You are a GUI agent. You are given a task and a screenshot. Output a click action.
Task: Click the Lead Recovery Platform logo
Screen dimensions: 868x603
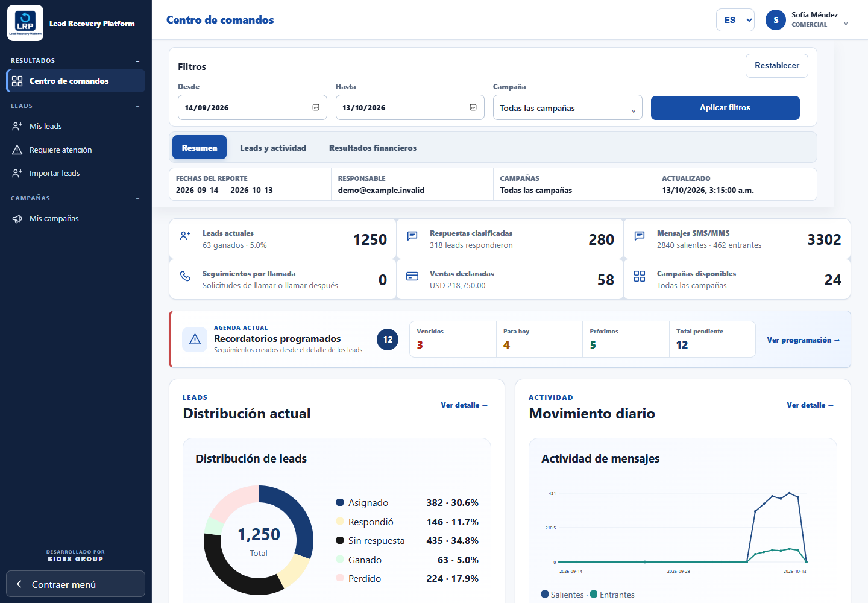click(25, 23)
